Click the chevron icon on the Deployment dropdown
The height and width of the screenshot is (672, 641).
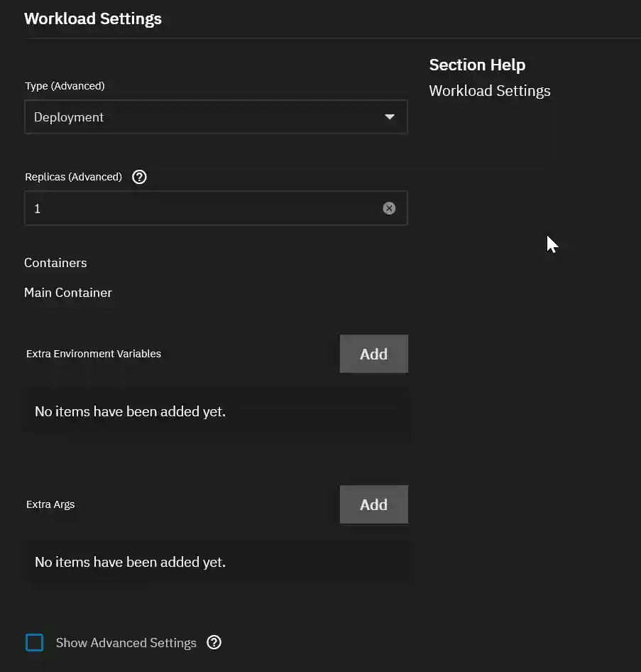click(x=390, y=116)
